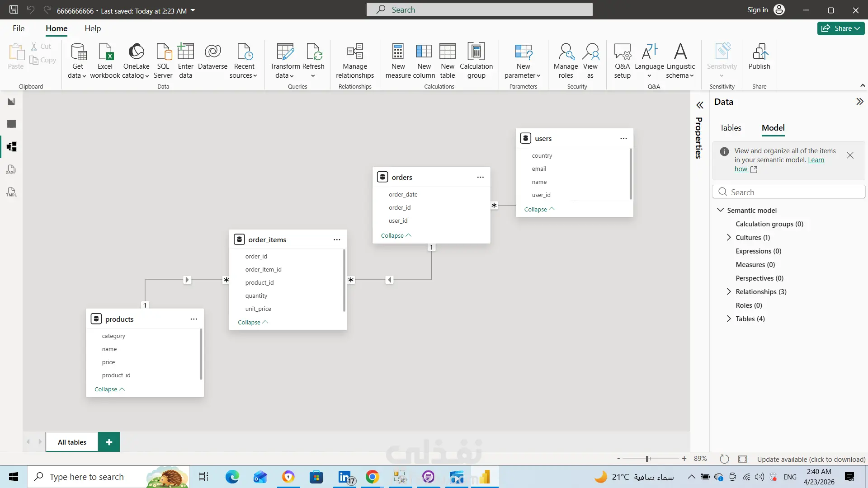Expand the Properties pane
This screenshot has width=868, height=488.
pos(699,105)
